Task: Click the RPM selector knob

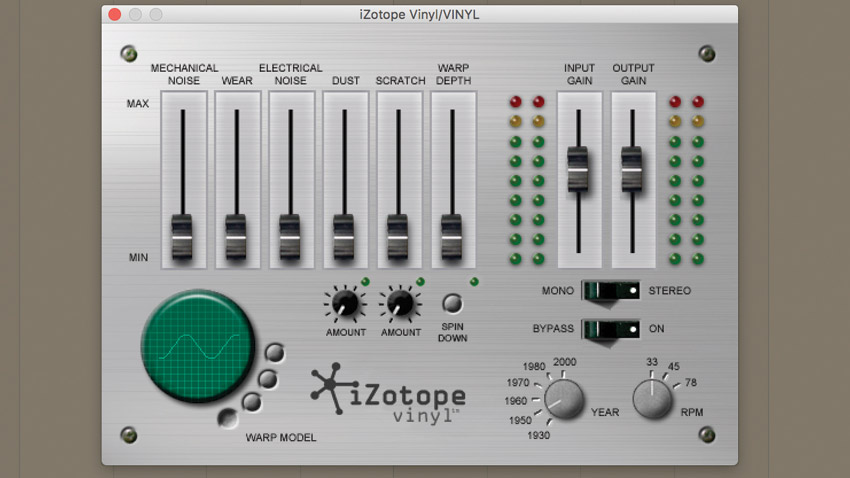Action: (x=652, y=399)
